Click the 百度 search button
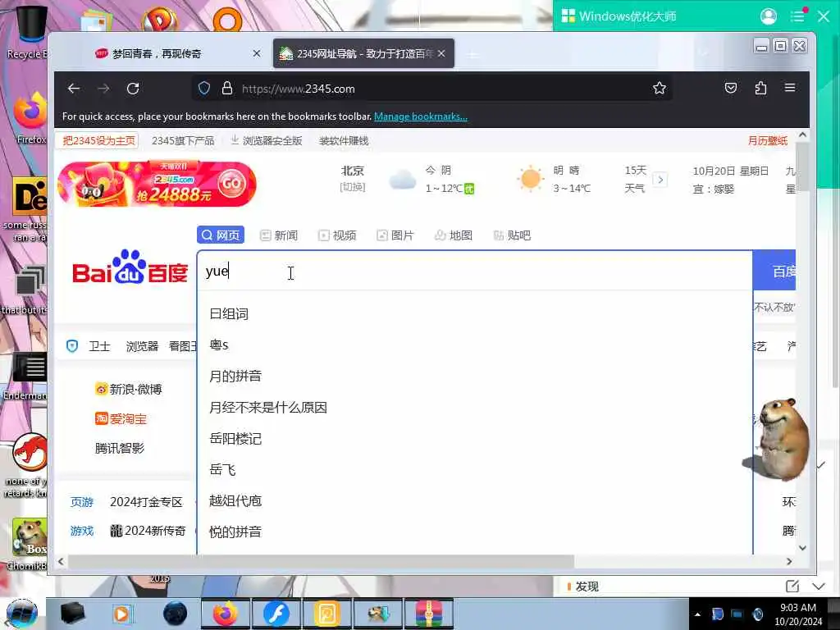 774,271
